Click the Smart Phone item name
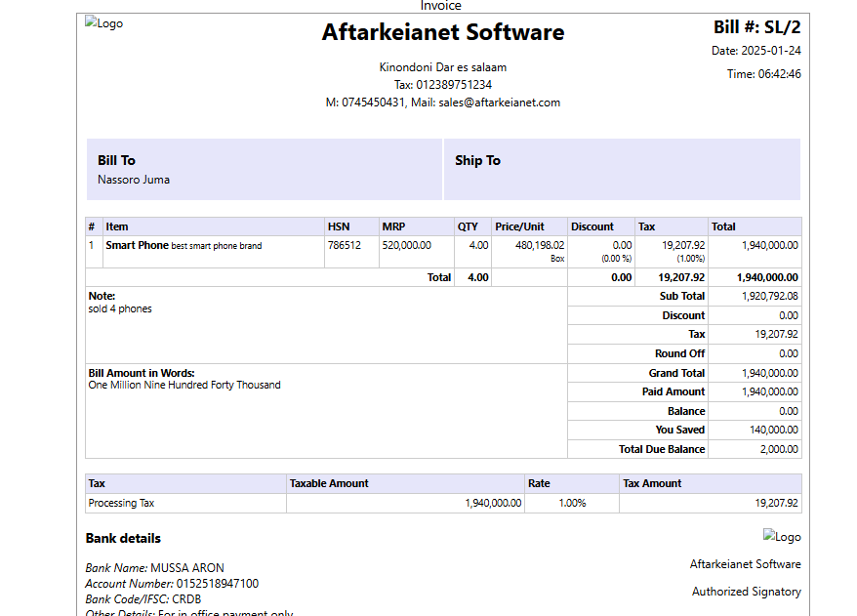857x616 pixels. [x=138, y=245]
